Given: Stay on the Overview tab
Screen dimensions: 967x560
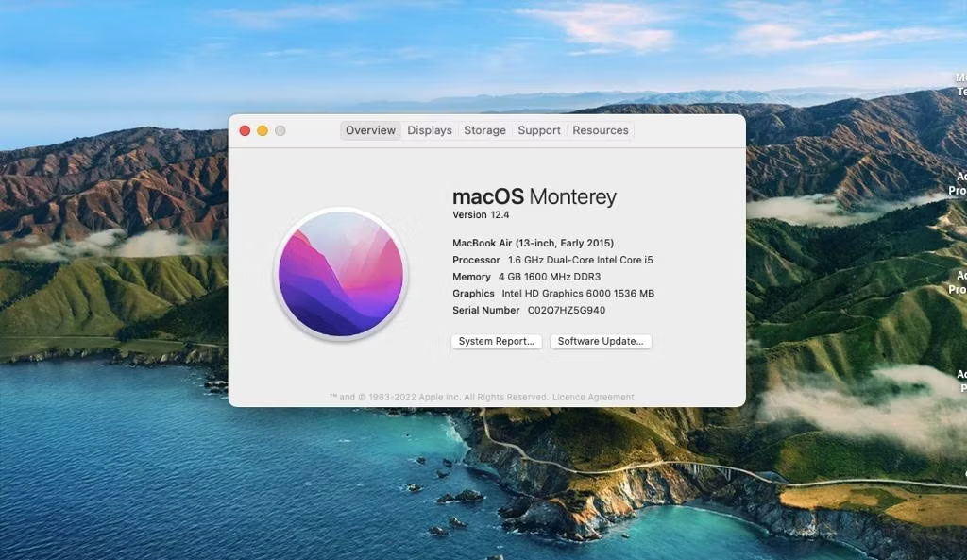Looking at the screenshot, I should click(370, 130).
